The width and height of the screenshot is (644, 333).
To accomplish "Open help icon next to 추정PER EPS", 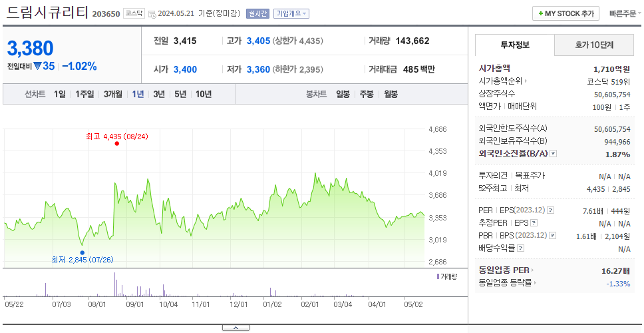I will point(534,223).
